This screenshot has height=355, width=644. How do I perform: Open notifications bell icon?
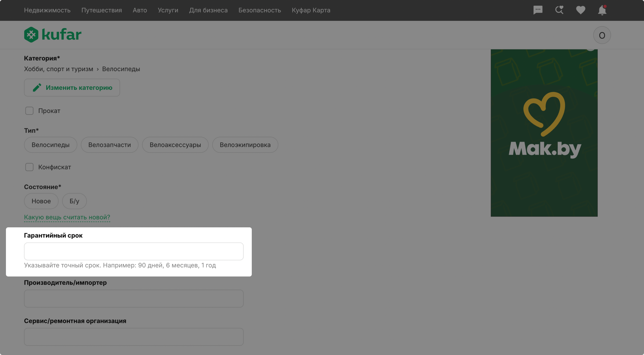[602, 10]
